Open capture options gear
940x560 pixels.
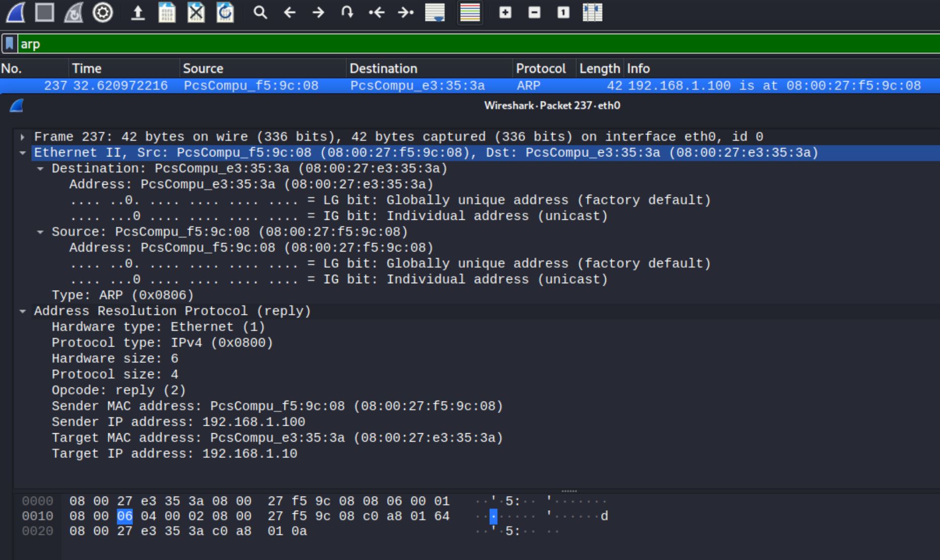pyautogui.click(x=103, y=13)
